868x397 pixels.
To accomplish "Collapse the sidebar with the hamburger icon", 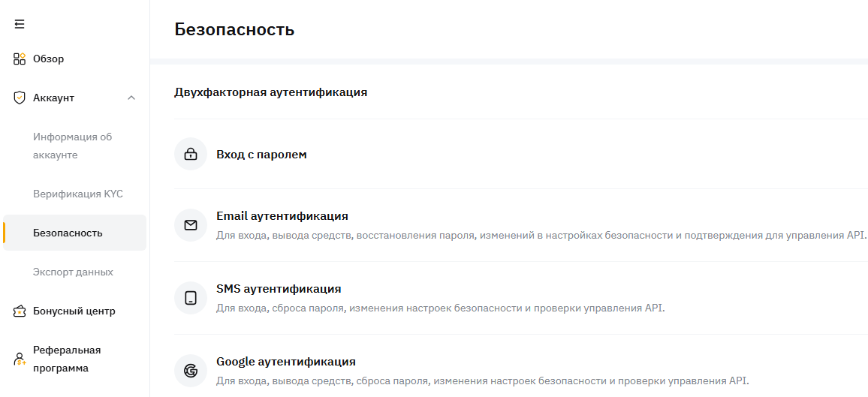I will [x=20, y=24].
